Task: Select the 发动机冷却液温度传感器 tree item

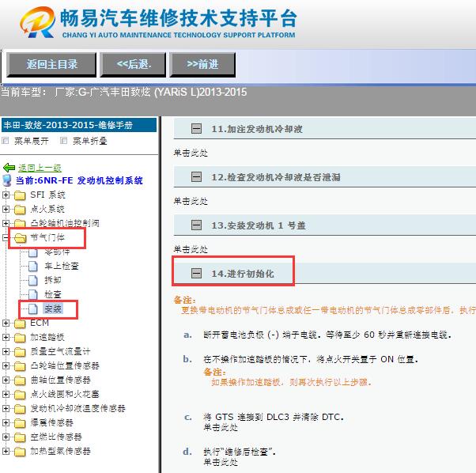Action: 77,408
